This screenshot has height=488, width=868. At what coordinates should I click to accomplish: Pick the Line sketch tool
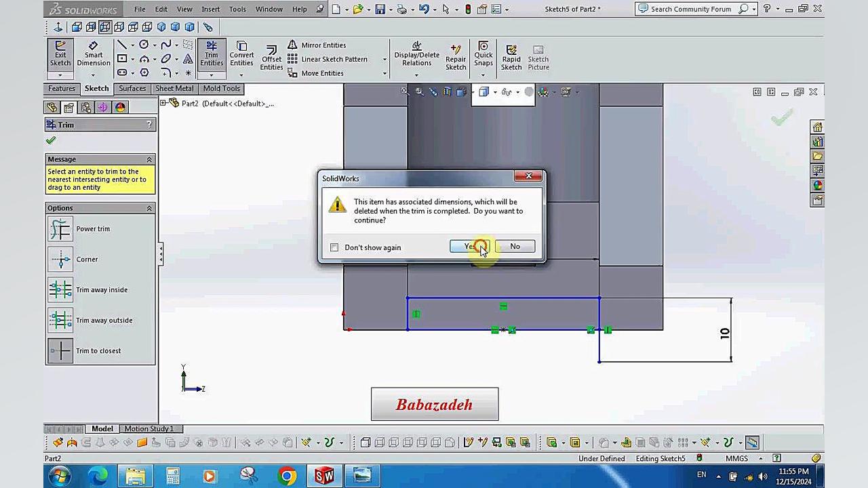pyautogui.click(x=122, y=45)
